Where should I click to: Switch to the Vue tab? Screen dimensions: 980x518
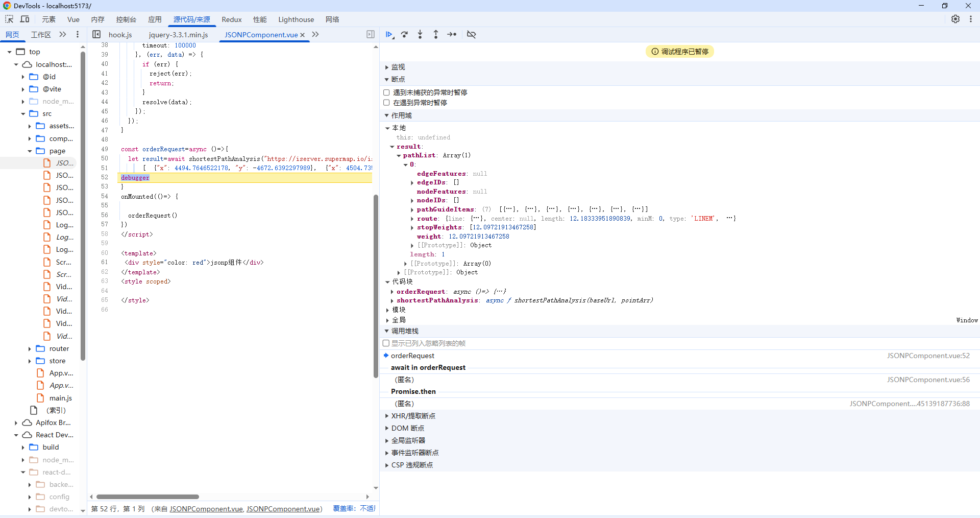73,19
